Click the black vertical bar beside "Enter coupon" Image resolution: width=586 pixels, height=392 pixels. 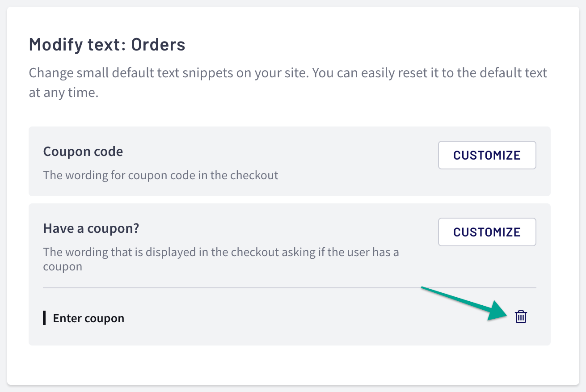click(44, 318)
